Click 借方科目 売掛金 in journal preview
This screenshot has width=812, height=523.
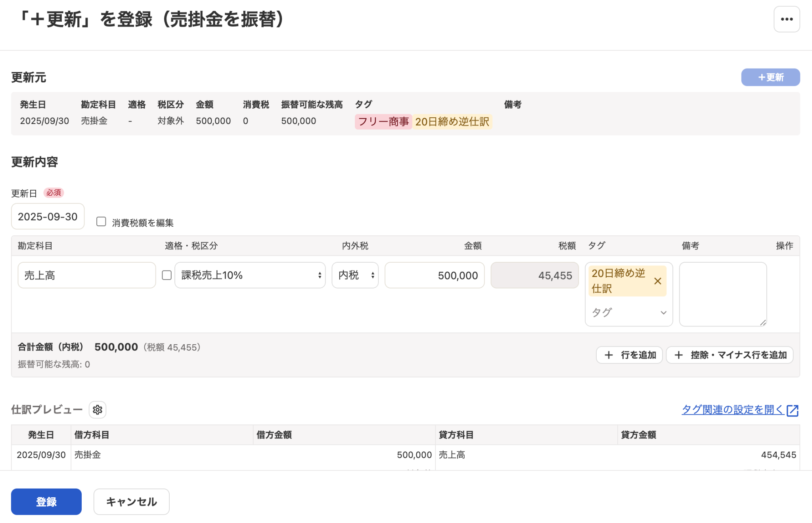[x=88, y=455]
